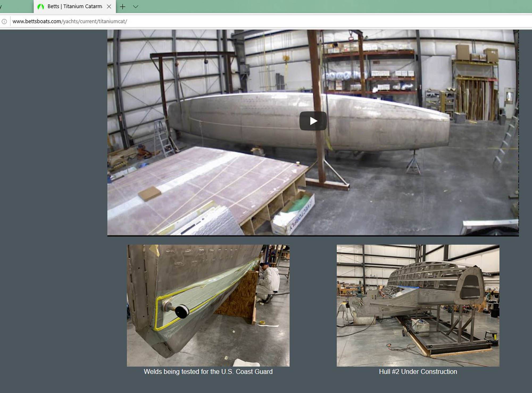Close the Betts Titanium Catamaran tab
This screenshot has height=393, width=532.
(x=109, y=7)
